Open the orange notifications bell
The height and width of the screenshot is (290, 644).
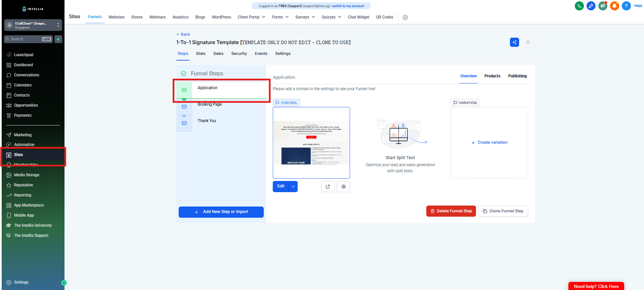tap(614, 6)
